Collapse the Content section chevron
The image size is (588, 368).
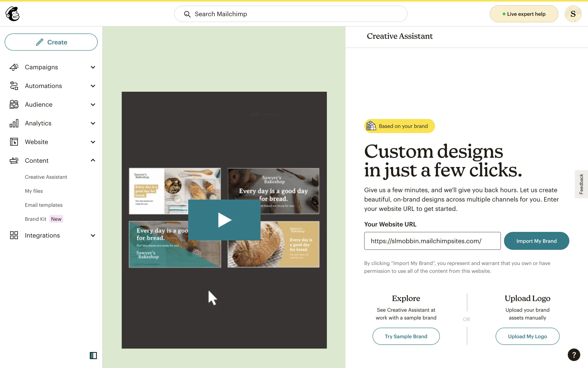coord(93,160)
